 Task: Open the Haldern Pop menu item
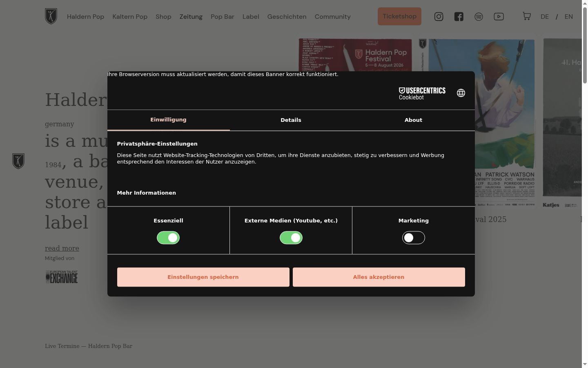(86, 17)
